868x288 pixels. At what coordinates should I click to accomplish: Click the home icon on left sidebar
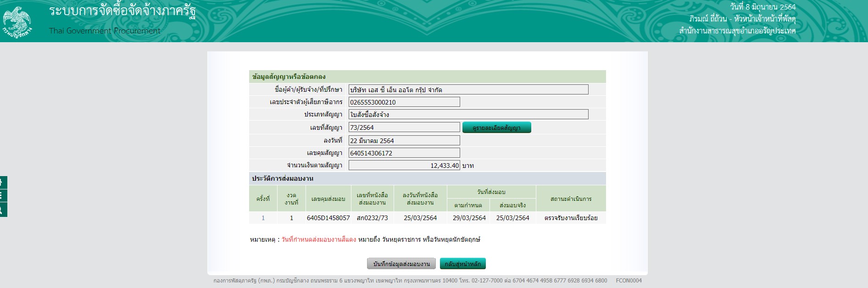click(x=2, y=183)
